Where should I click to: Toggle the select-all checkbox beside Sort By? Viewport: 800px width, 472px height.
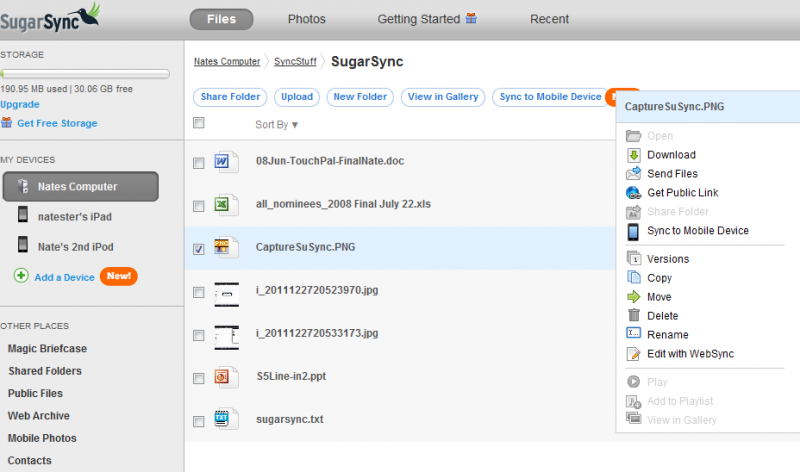198,123
